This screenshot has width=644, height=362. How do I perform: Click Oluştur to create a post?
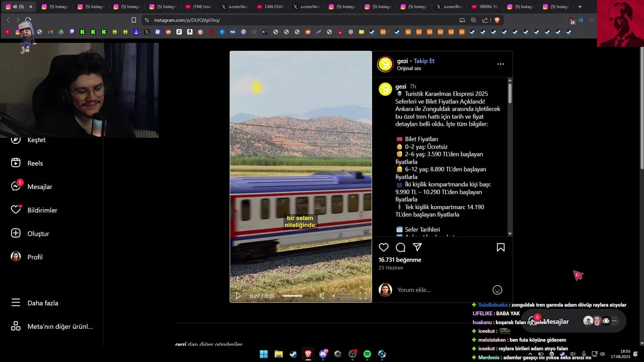(30, 233)
